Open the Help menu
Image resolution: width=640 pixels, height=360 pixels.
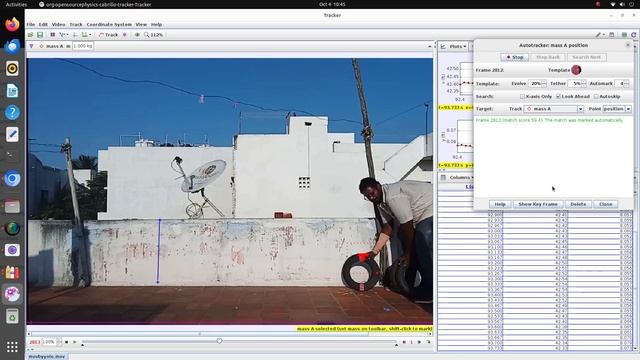pos(156,24)
